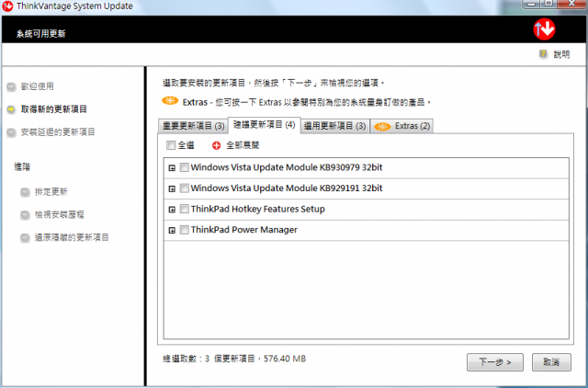Click the ThinkVantage System Update title bar icon

[x=7, y=6]
